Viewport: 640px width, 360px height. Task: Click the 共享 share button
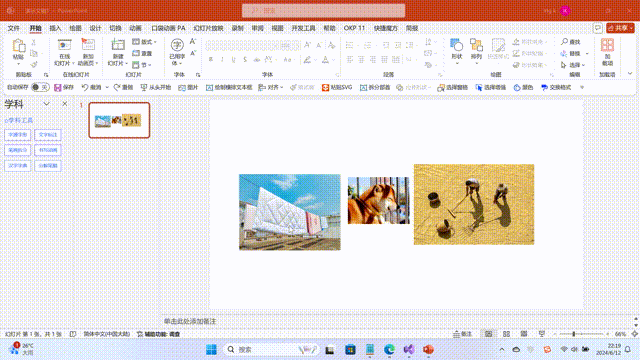pyautogui.click(x=620, y=28)
